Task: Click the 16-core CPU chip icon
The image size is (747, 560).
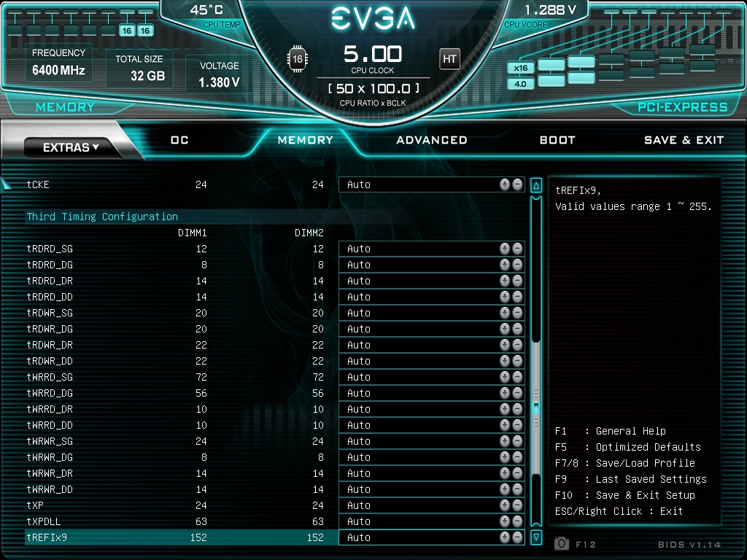Action: (x=298, y=59)
